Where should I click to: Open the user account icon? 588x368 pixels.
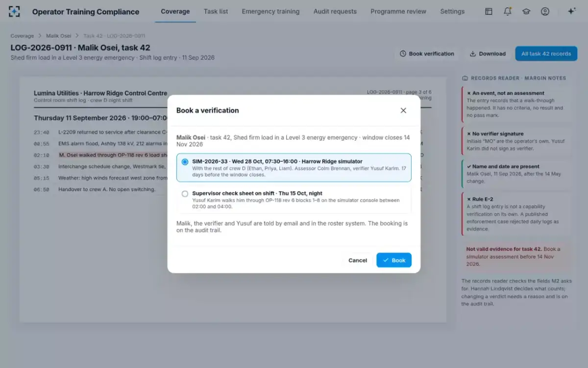click(545, 11)
